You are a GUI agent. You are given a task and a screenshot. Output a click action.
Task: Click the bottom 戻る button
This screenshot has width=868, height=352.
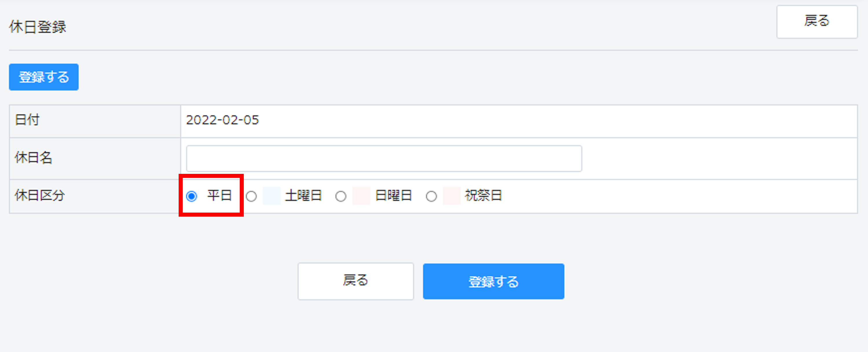pyautogui.click(x=356, y=281)
